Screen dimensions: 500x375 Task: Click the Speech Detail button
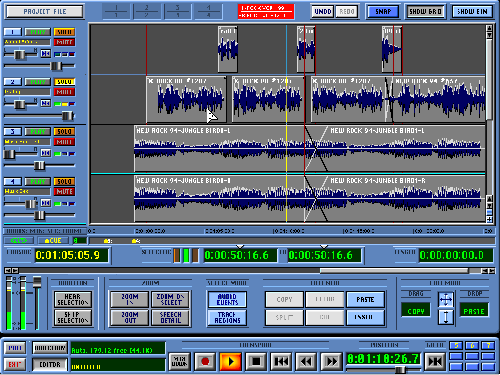pyautogui.click(x=171, y=317)
